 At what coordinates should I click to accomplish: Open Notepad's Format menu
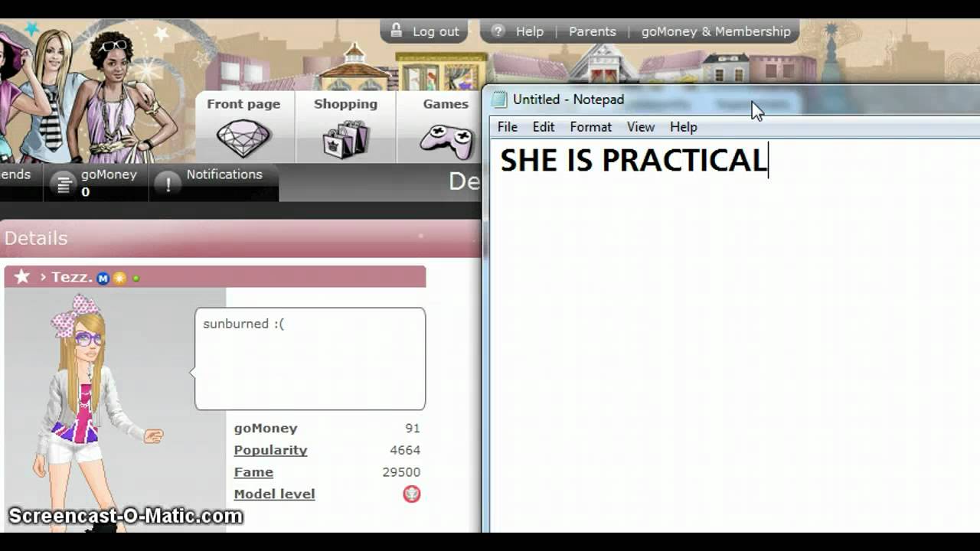(x=590, y=127)
